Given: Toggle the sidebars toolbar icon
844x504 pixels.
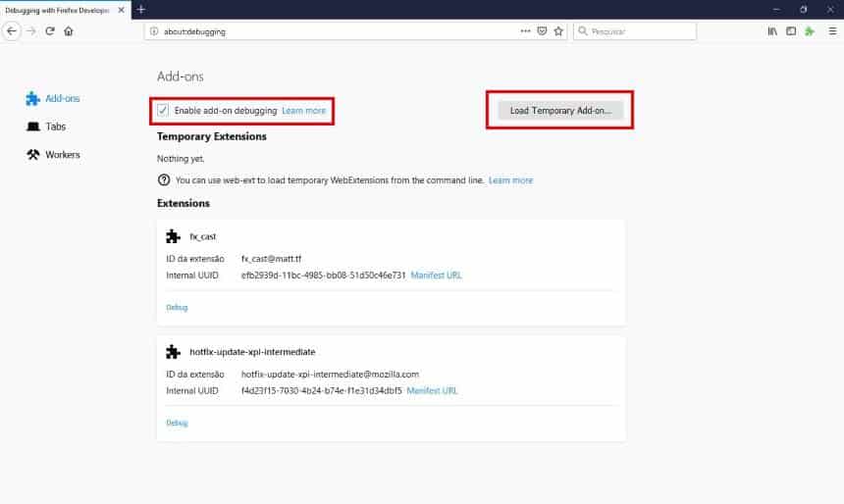Looking at the screenshot, I should point(791,31).
